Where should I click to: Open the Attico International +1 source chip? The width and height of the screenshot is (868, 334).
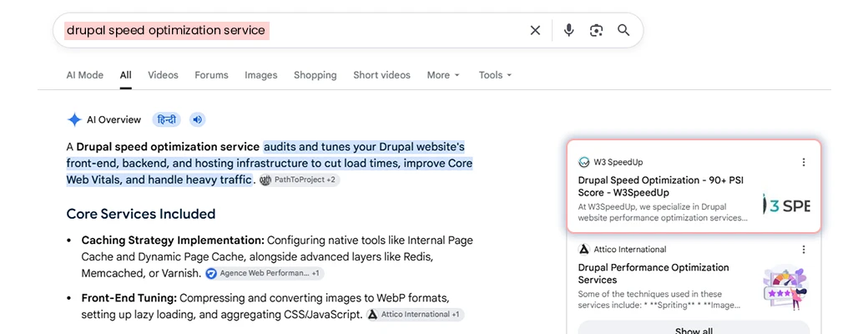415,315
